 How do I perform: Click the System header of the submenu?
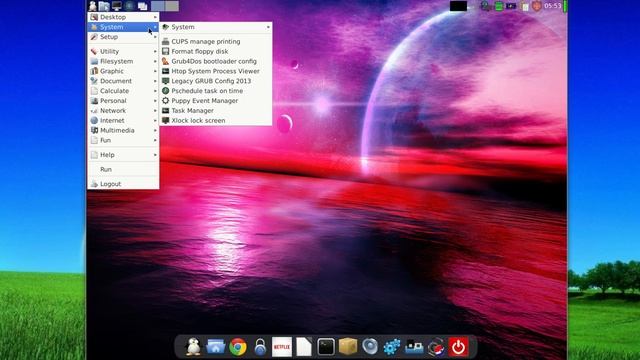coord(216,27)
